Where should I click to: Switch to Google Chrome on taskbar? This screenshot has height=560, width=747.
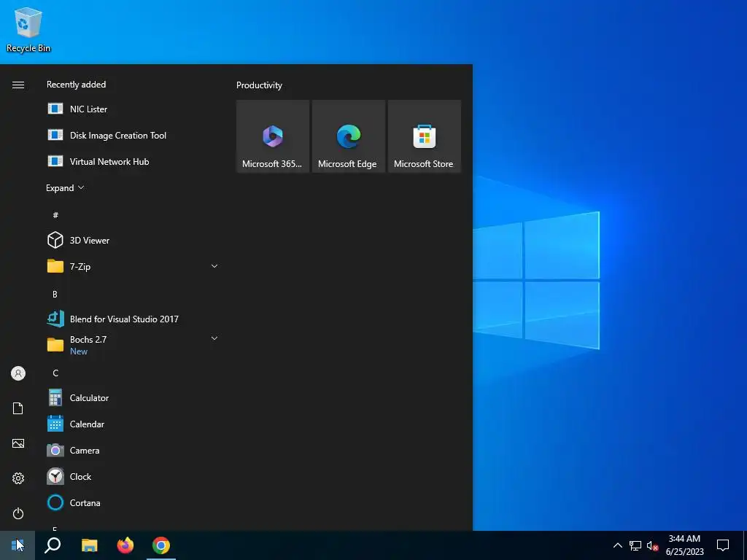161,545
